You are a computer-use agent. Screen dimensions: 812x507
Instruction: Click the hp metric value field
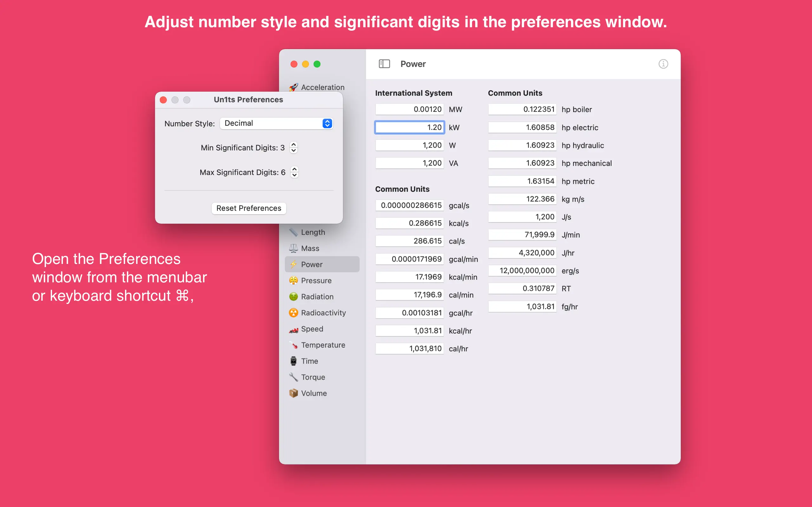coord(522,181)
